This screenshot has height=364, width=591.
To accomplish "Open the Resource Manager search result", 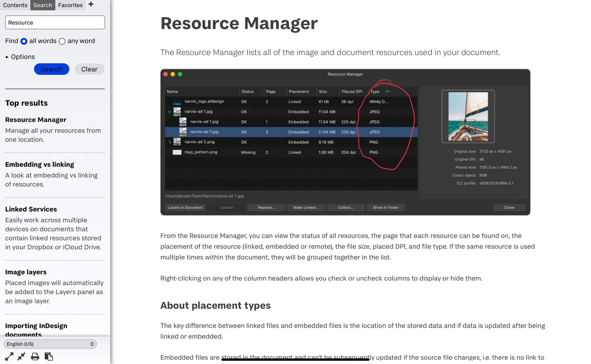I will point(36,120).
